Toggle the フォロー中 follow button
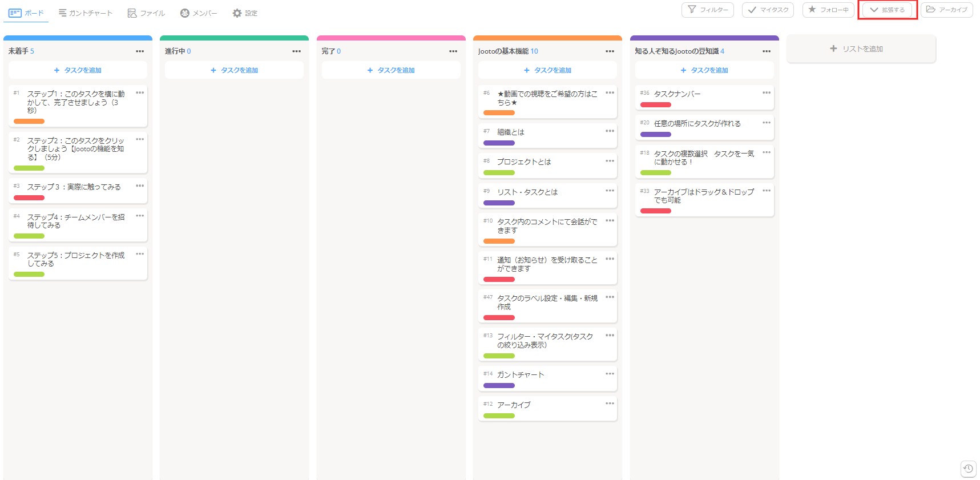The height and width of the screenshot is (480, 980). [828, 10]
